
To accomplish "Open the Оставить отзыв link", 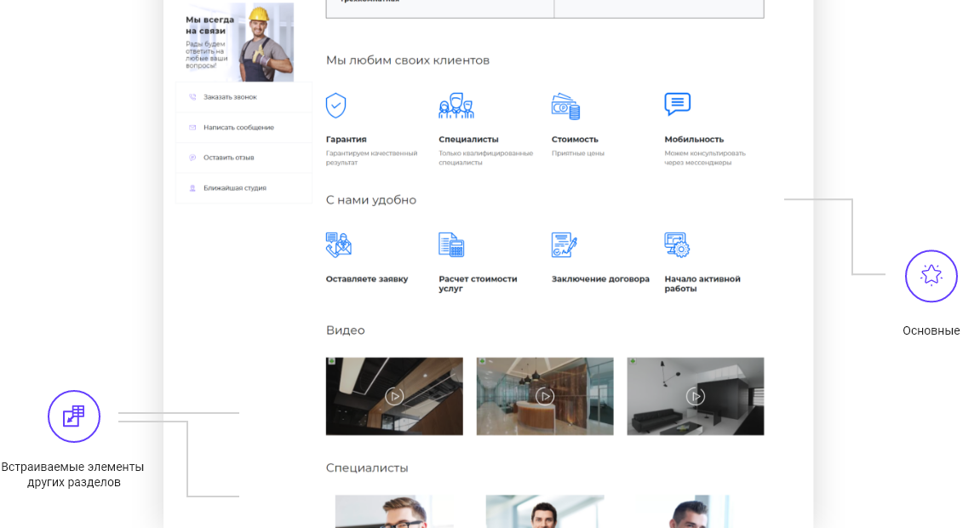I will click(229, 158).
